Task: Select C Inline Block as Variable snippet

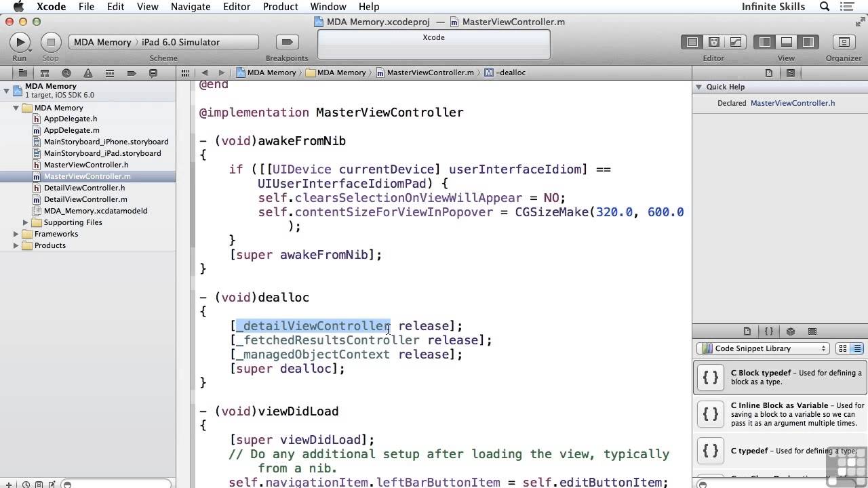Action: (781, 413)
